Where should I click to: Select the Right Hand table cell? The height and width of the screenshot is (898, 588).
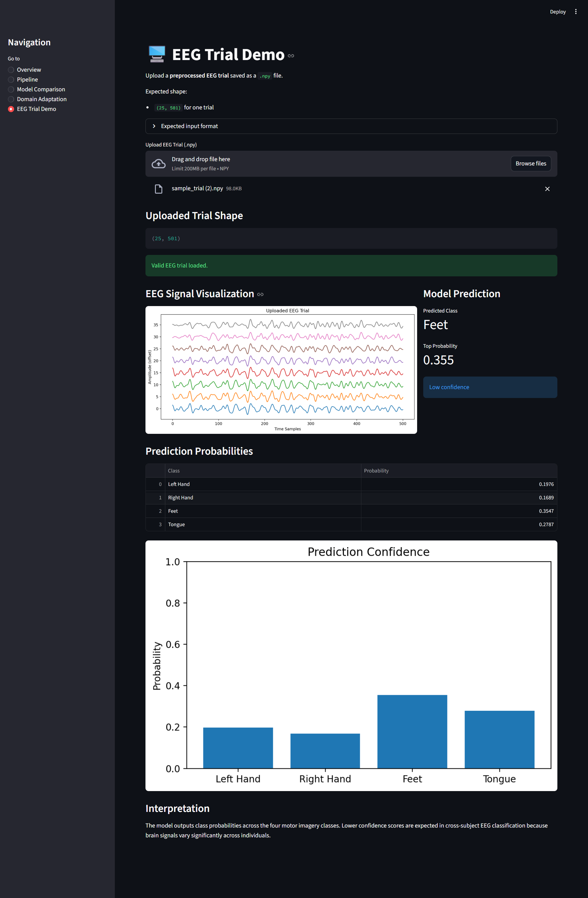click(263, 498)
